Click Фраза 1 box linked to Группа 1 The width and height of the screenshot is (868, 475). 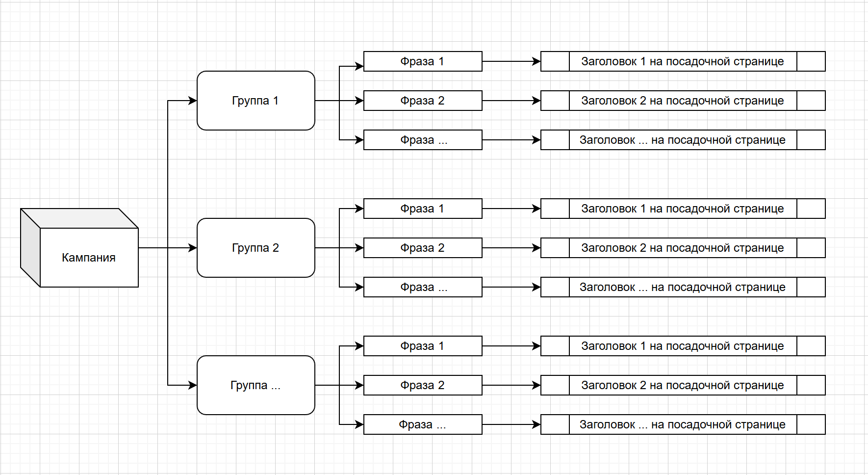(x=423, y=61)
